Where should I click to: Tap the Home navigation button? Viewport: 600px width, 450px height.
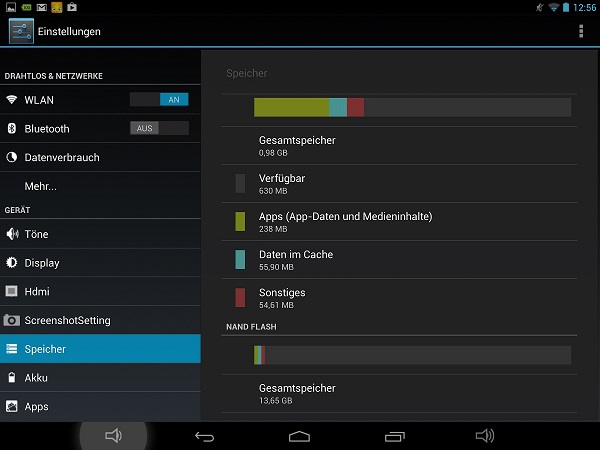coord(299,436)
